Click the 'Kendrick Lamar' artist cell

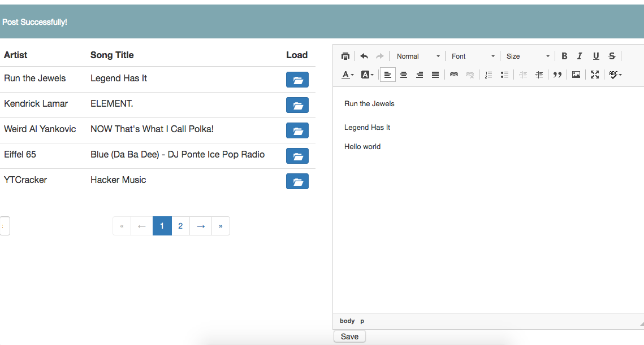tap(36, 104)
